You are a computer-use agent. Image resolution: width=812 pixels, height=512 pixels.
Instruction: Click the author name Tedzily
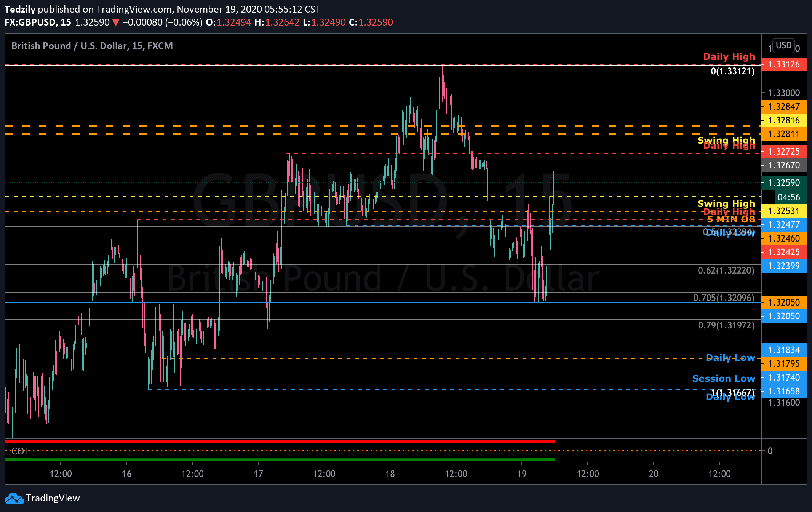20,9
